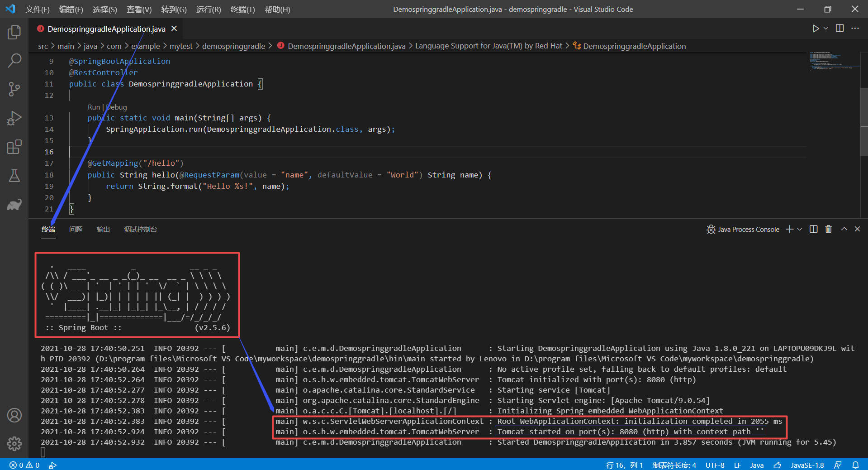Open Language Support for Java breadcrumb
The image size is (868, 470).
(x=489, y=46)
